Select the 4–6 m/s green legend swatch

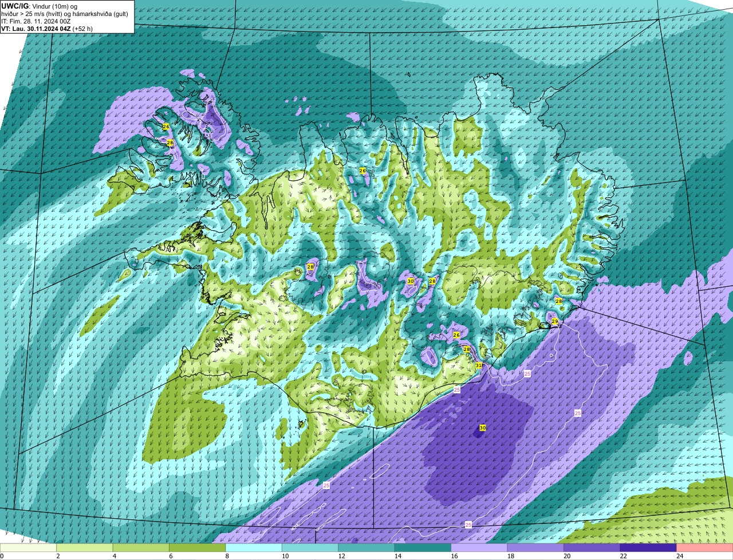[141, 548]
